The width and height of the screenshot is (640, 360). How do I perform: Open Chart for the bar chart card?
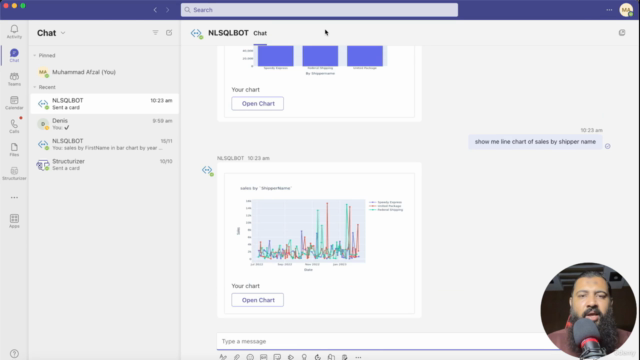[x=258, y=104]
